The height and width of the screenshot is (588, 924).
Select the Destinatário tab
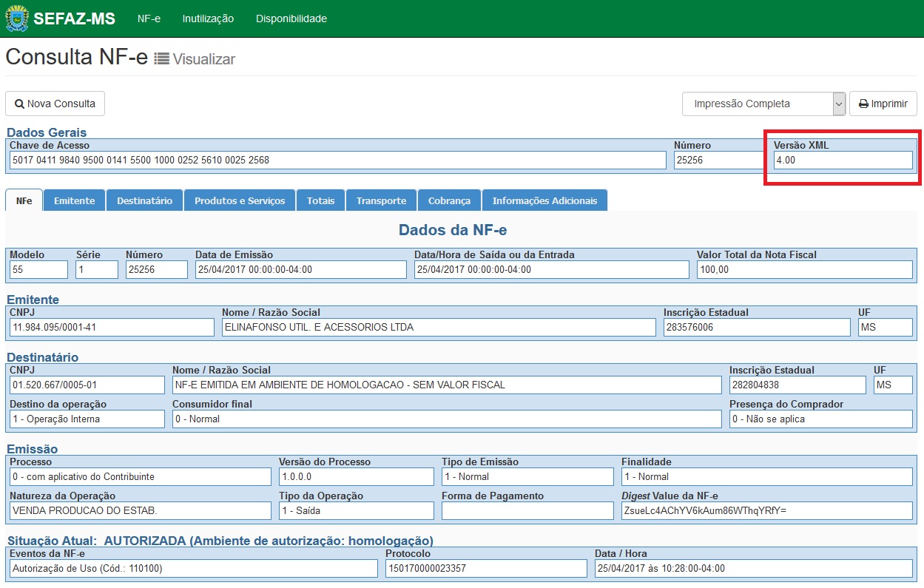point(145,200)
